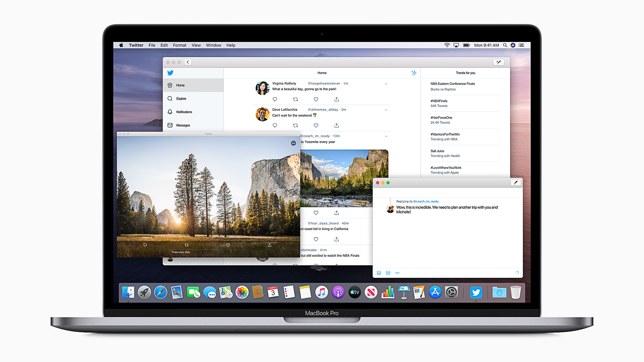Click Spotlight search in menu bar
This screenshot has height=362, width=644.
[505, 45]
